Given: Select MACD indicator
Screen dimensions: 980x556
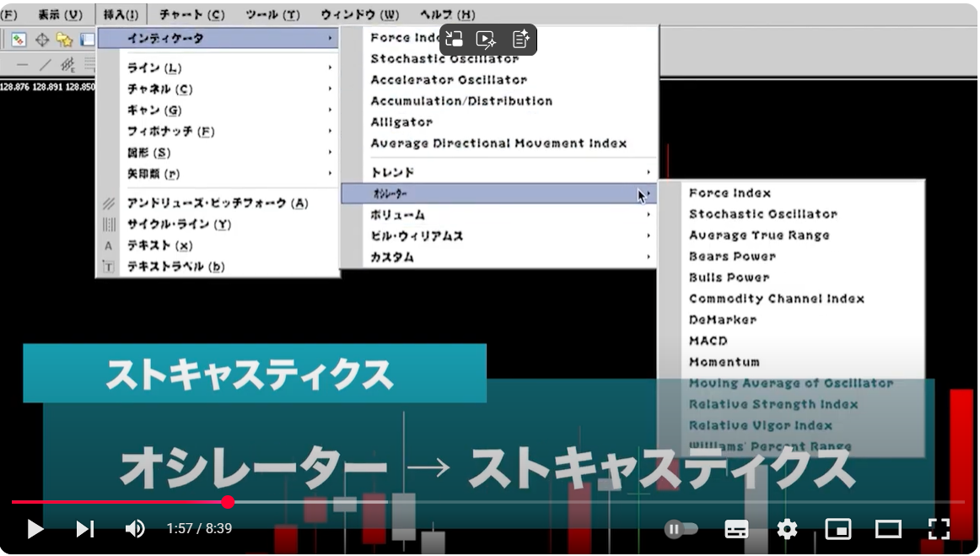Looking at the screenshot, I should (x=708, y=342).
